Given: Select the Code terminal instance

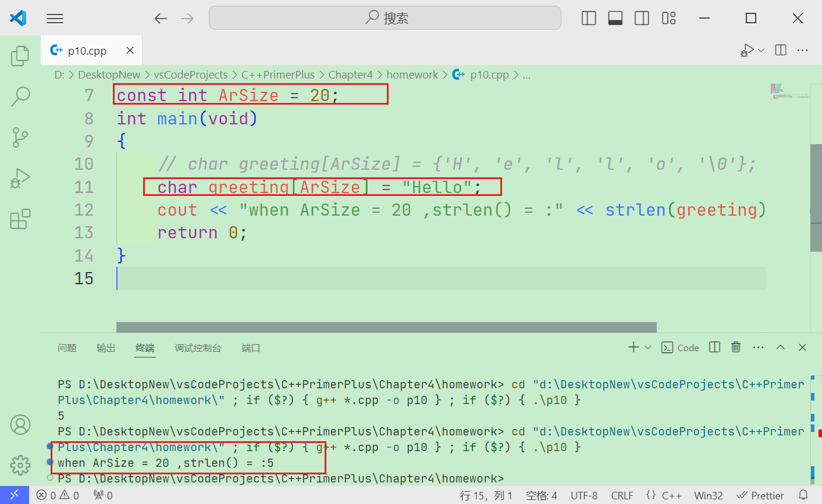Looking at the screenshot, I should (x=681, y=348).
